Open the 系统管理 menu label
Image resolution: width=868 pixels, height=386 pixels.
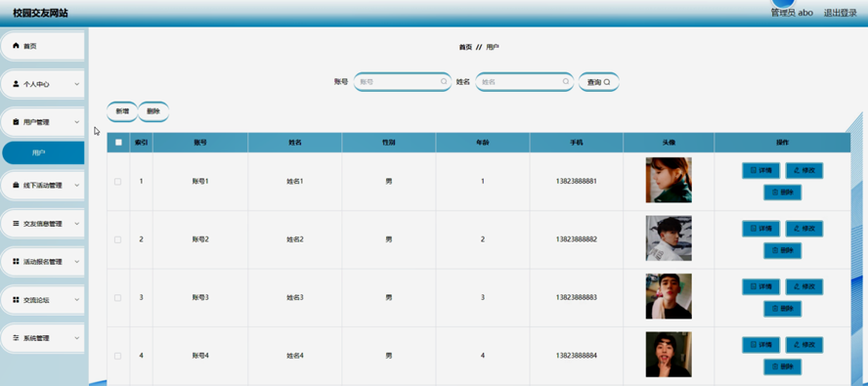coord(36,338)
